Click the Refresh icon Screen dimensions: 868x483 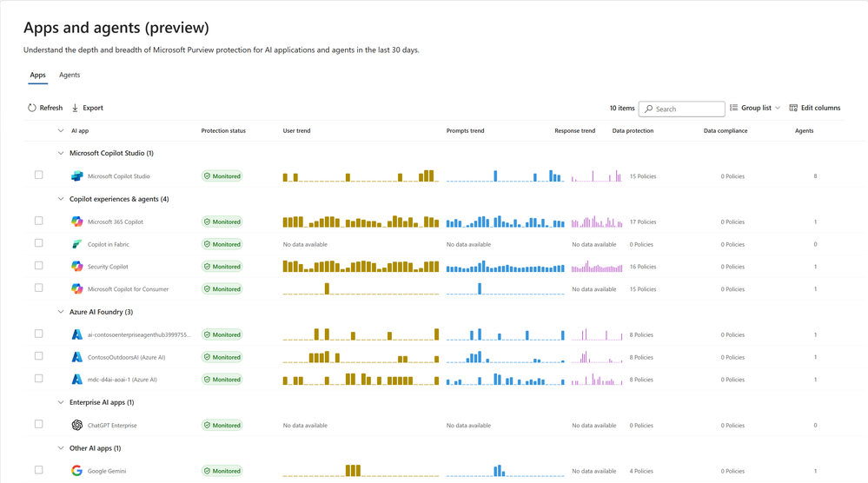point(32,108)
